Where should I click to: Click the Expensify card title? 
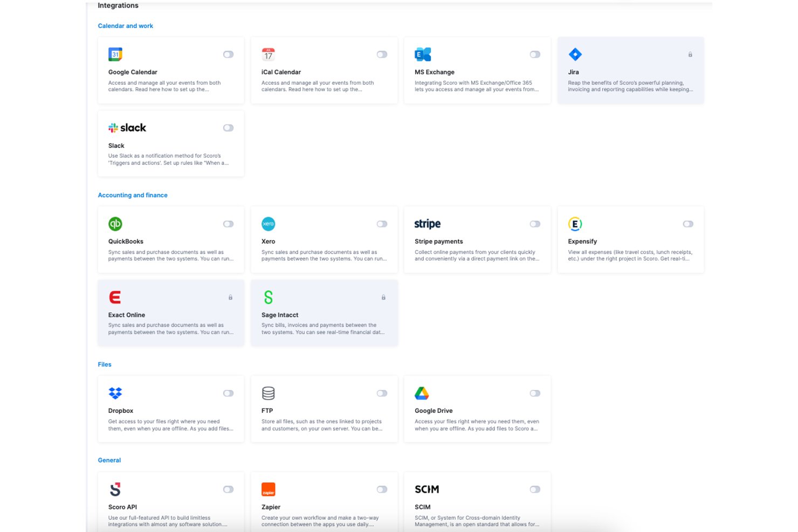(582, 241)
